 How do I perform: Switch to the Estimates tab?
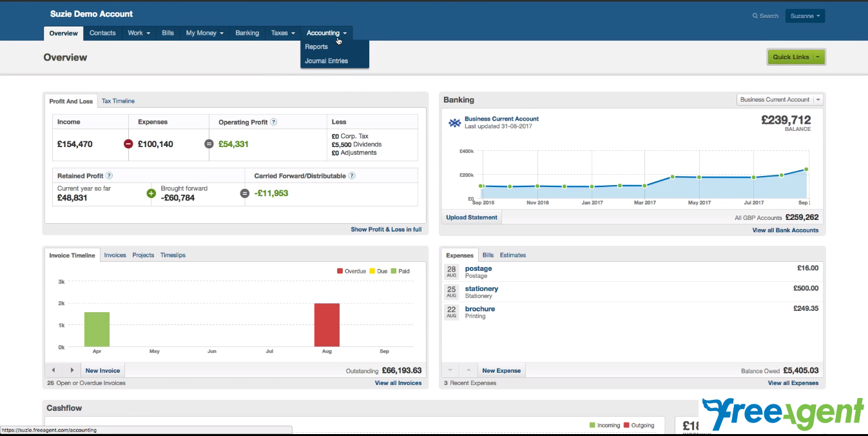pos(513,255)
